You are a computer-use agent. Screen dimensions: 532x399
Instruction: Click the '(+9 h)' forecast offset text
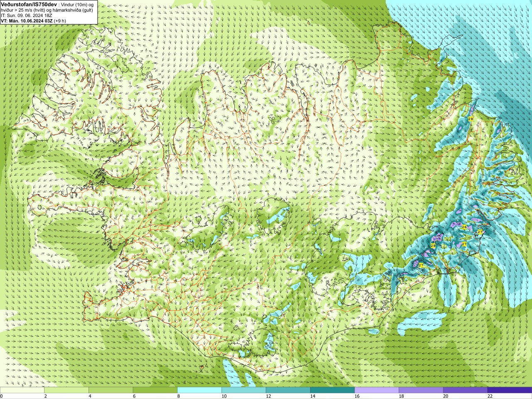[60, 21]
